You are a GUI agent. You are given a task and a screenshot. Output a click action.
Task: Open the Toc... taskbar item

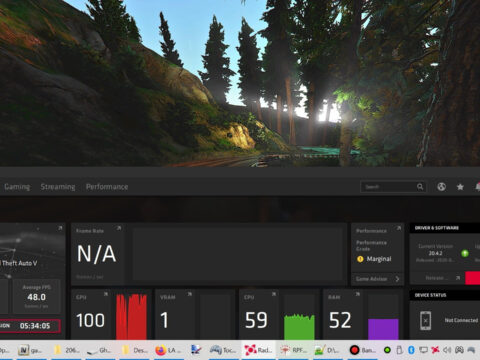point(223,350)
